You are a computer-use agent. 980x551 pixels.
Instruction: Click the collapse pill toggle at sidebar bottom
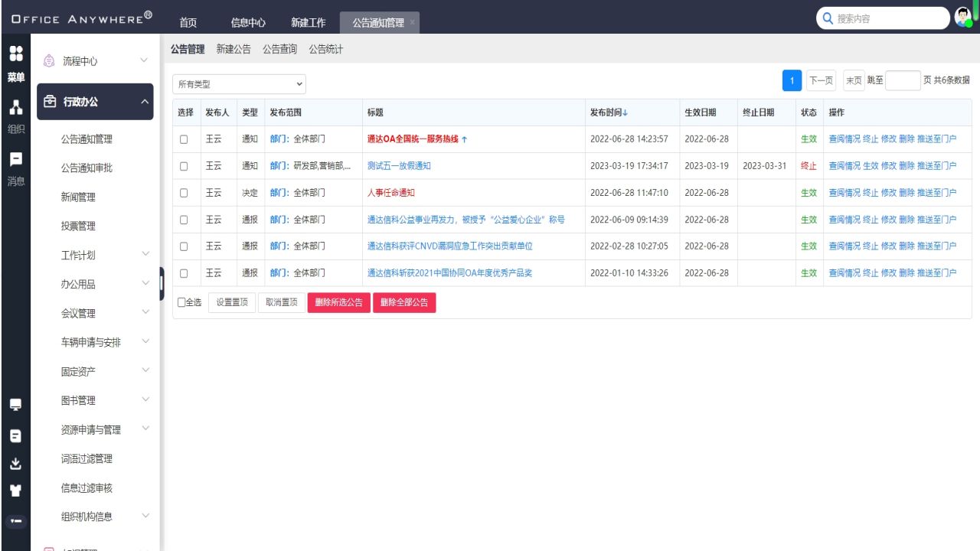click(x=16, y=521)
